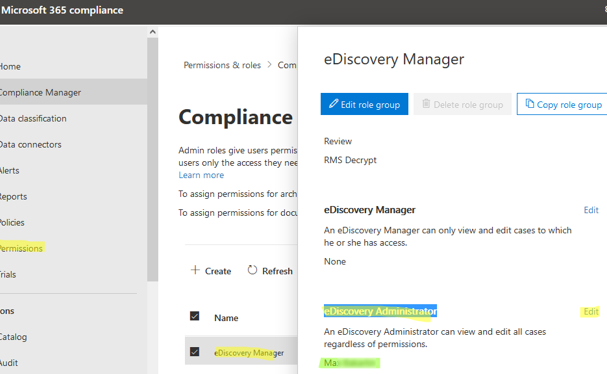
Task: Open Permissions in the left navigation
Action: coord(21,248)
